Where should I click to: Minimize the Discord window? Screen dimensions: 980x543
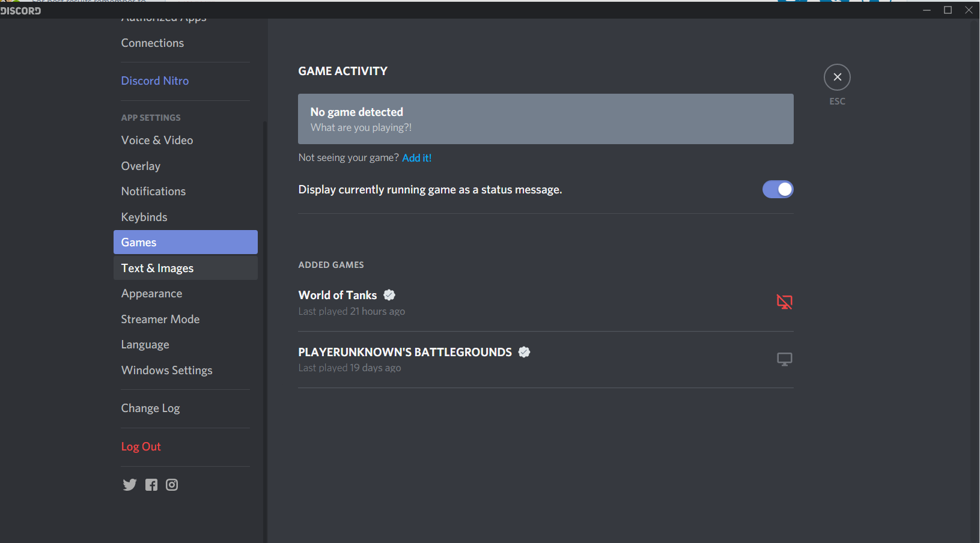[927, 10]
